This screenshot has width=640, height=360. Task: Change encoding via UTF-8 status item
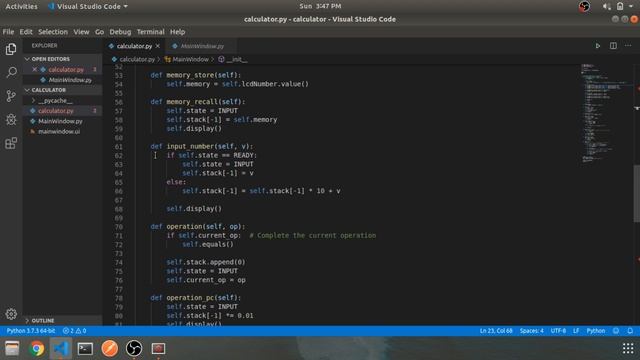tap(558, 331)
